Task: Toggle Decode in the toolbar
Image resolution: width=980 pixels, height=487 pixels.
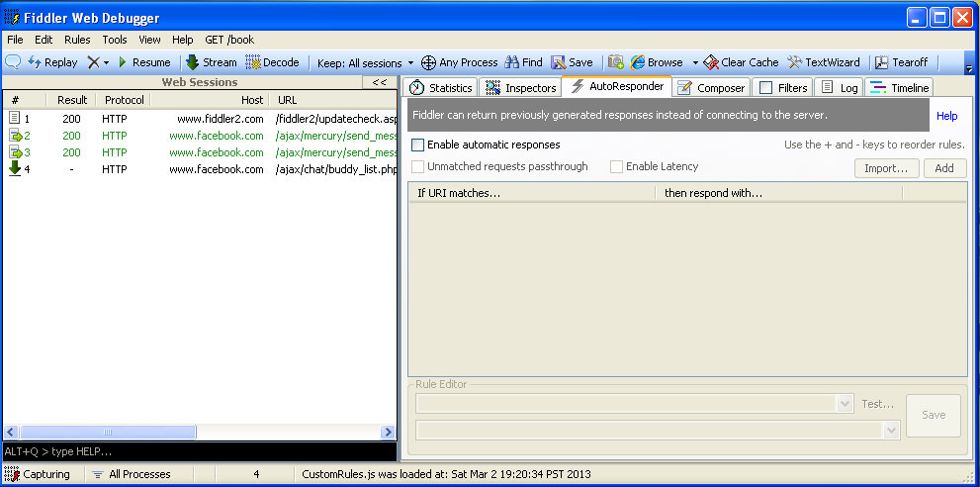Action: (273, 62)
